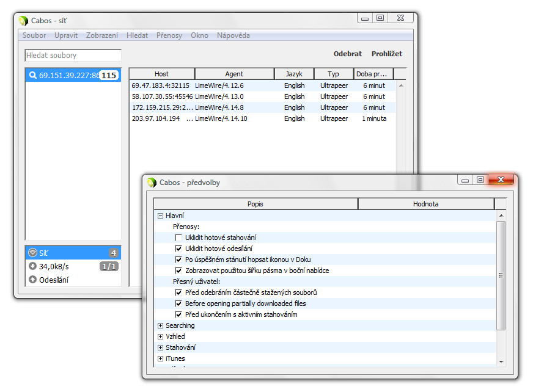533x392 pixels.
Task: Expand the iTunes preferences group
Action: [x=160, y=358]
